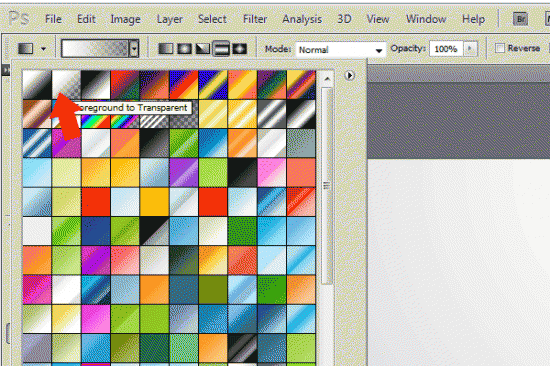Click the gradient list scrollbar up arrow

click(327, 79)
